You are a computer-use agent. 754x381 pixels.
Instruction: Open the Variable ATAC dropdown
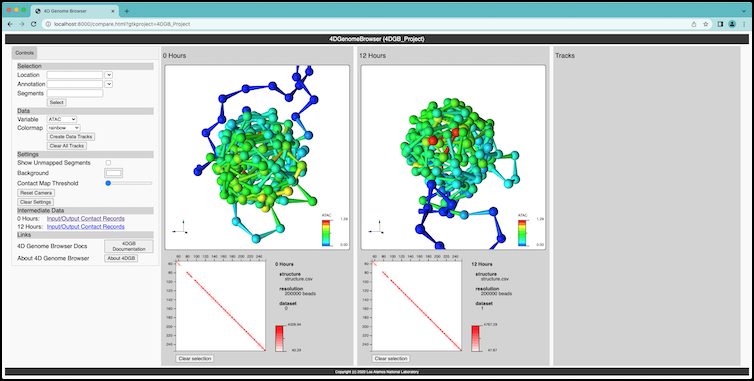click(x=62, y=119)
